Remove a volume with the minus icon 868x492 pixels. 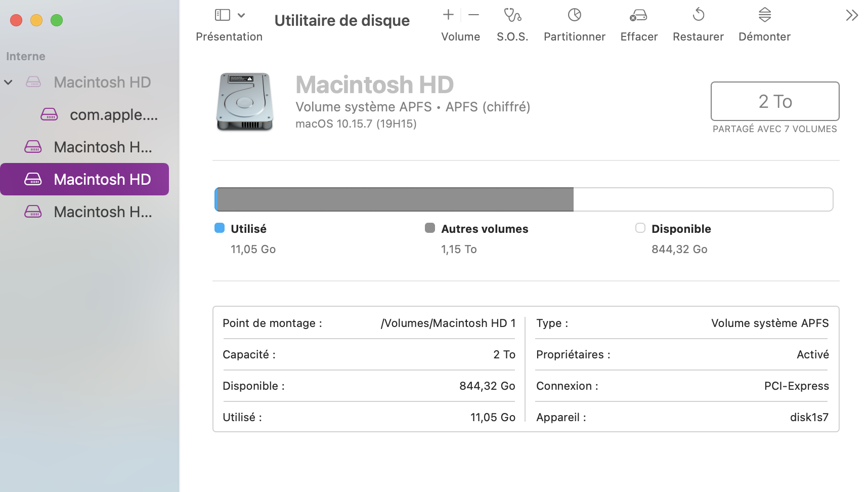tap(473, 15)
